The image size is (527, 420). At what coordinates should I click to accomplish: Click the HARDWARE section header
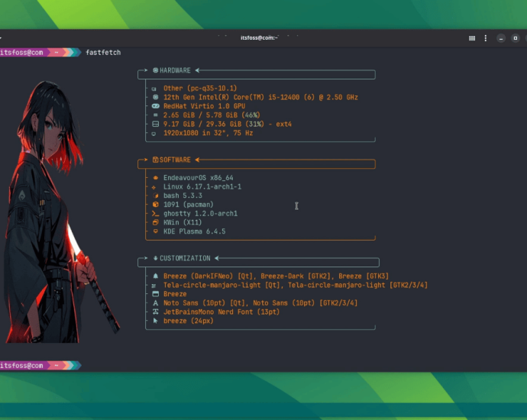tap(175, 70)
